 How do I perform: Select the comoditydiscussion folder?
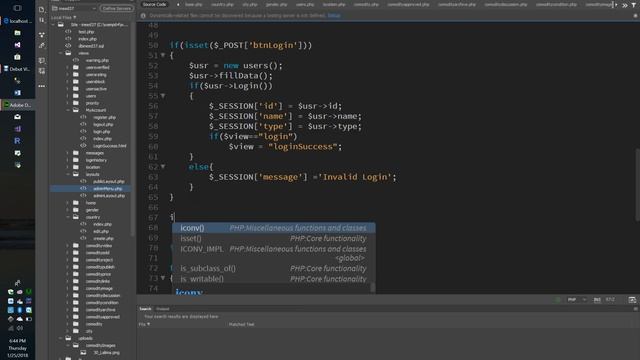102,296
